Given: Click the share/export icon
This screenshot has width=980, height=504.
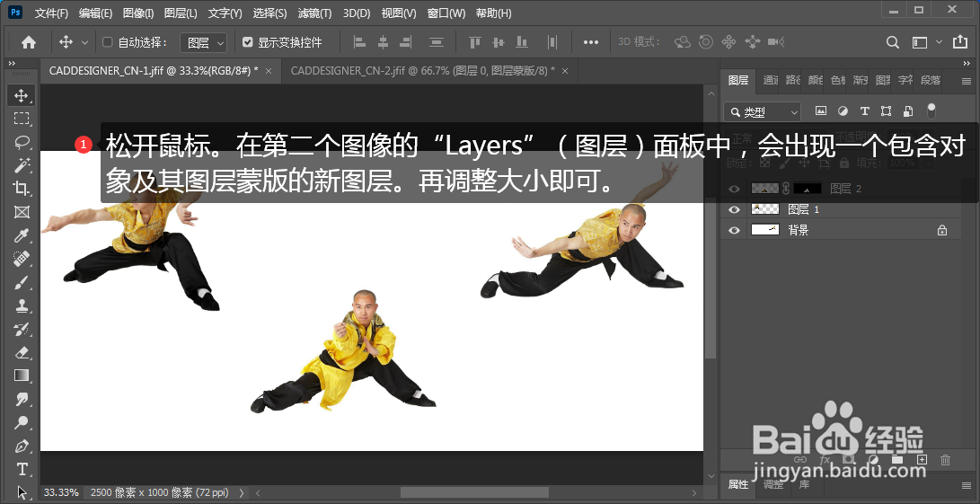Looking at the screenshot, I should tap(960, 42).
